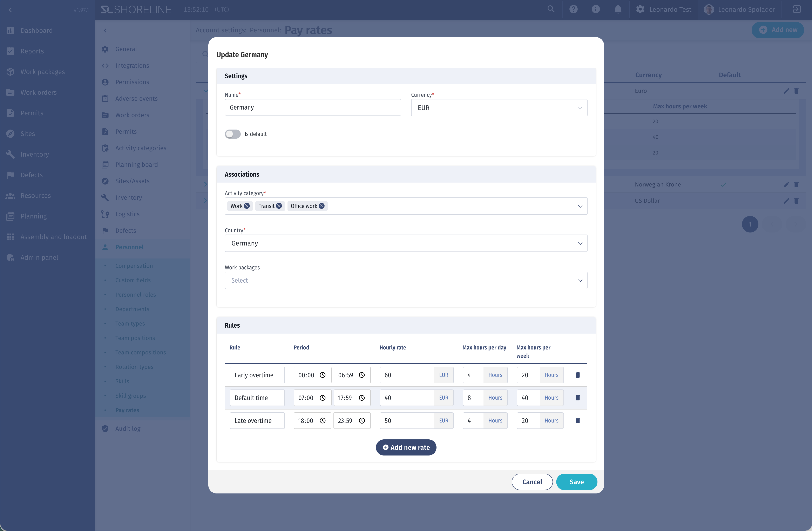
Task: Click the Name input field containing Germany
Action: (x=312, y=107)
